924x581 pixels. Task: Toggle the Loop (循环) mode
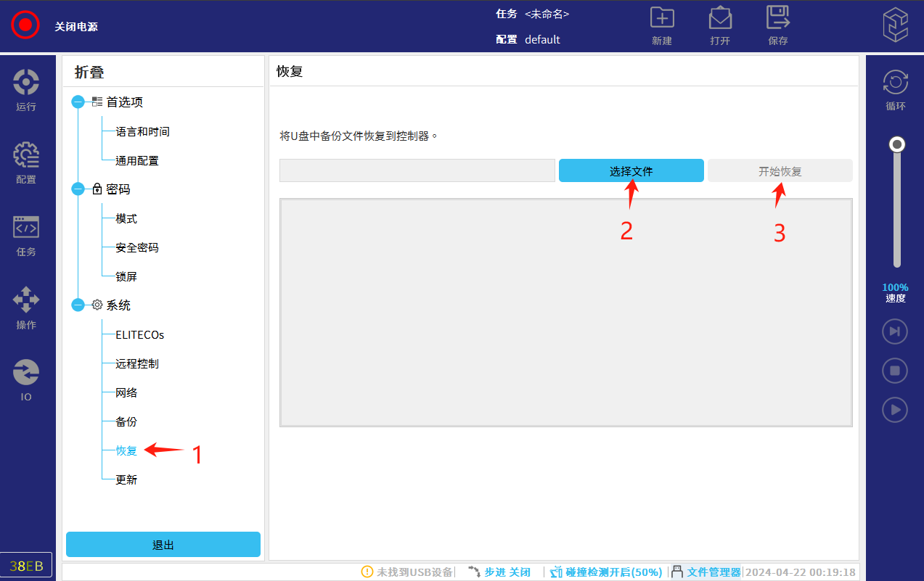pyautogui.click(x=895, y=83)
